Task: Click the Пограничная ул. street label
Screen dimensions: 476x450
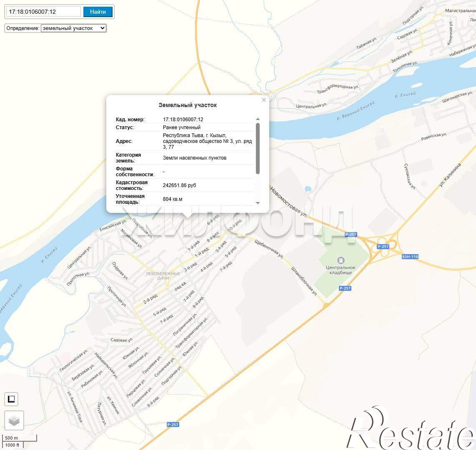Action: pos(185,325)
